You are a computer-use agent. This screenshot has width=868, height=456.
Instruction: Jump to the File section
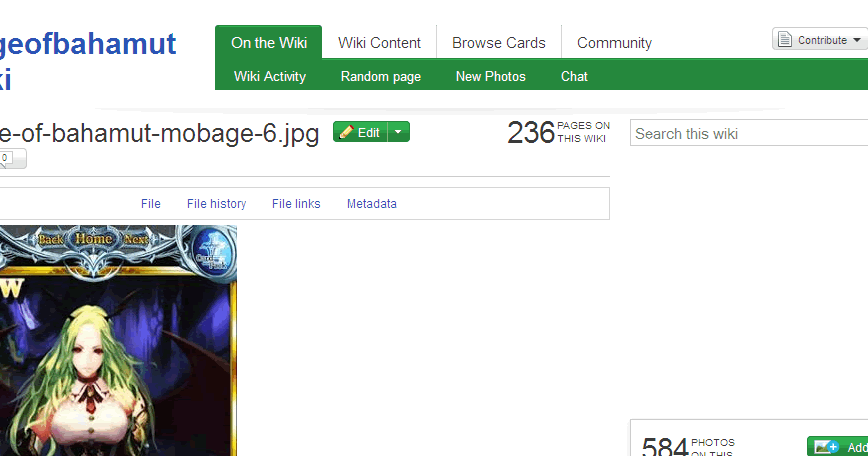(151, 204)
